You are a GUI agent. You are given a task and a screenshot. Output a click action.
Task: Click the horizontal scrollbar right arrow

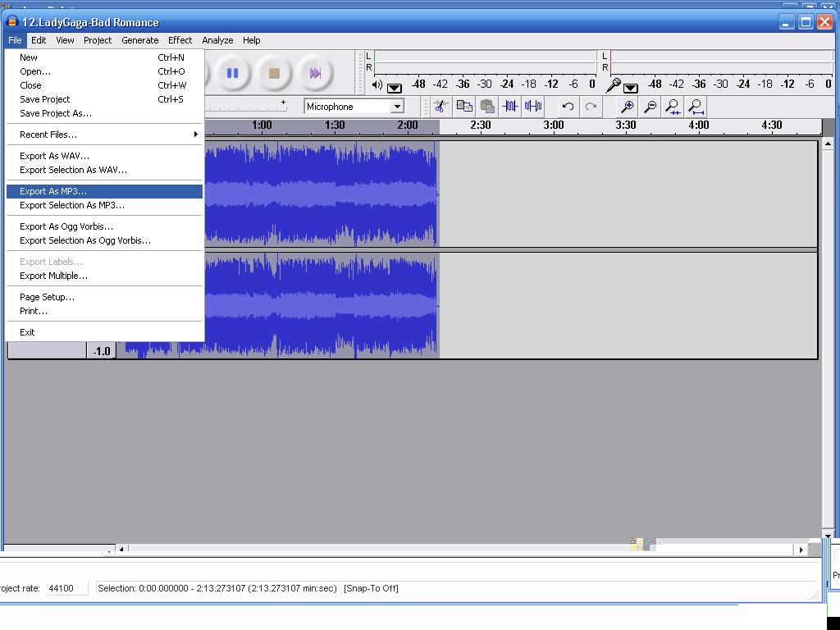click(801, 550)
